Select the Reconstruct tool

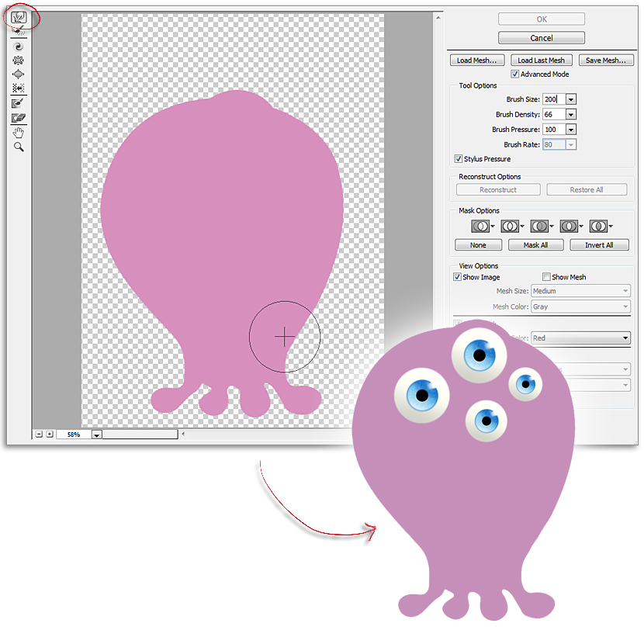(x=19, y=31)
